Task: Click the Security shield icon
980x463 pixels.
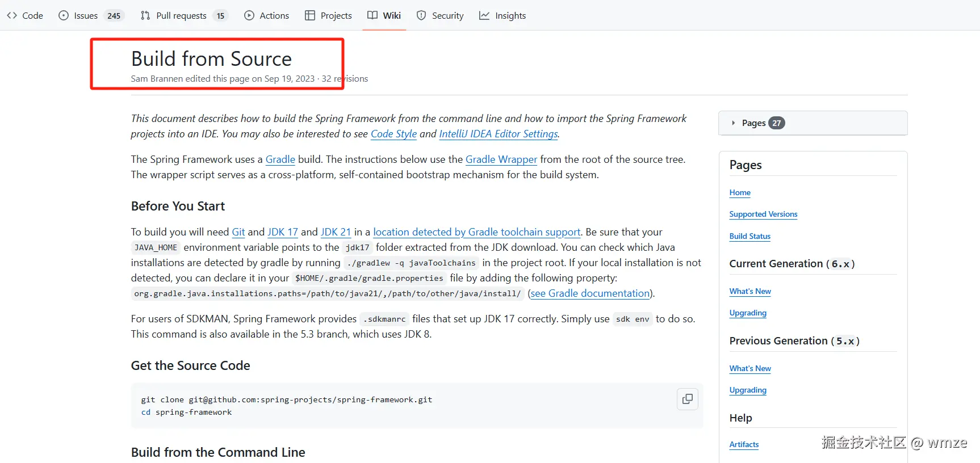Action: [x=421, y=15]
